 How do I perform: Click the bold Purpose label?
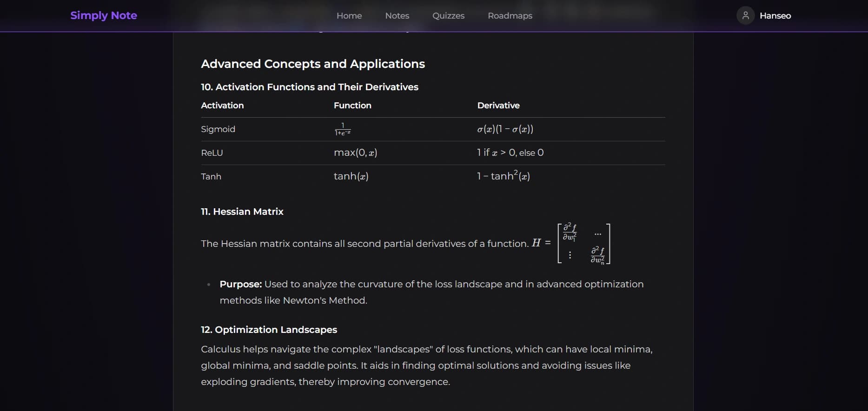(x=240, y=284)
